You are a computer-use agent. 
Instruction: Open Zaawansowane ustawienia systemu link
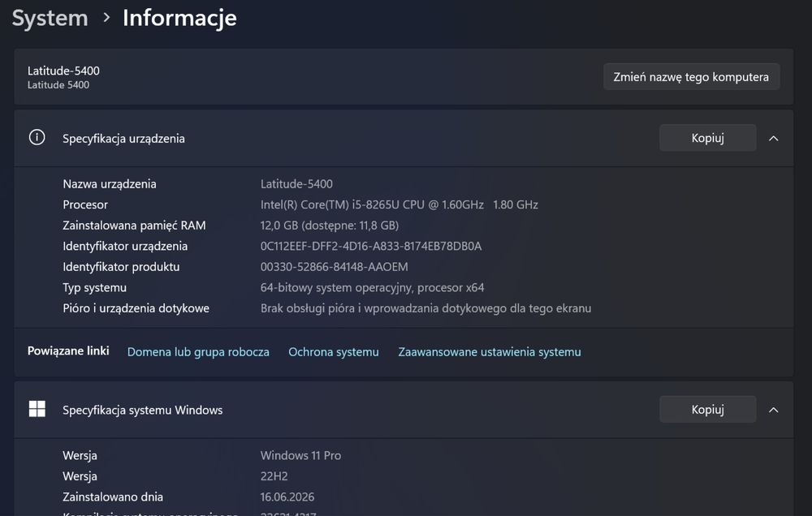click(x=490, y=352)
